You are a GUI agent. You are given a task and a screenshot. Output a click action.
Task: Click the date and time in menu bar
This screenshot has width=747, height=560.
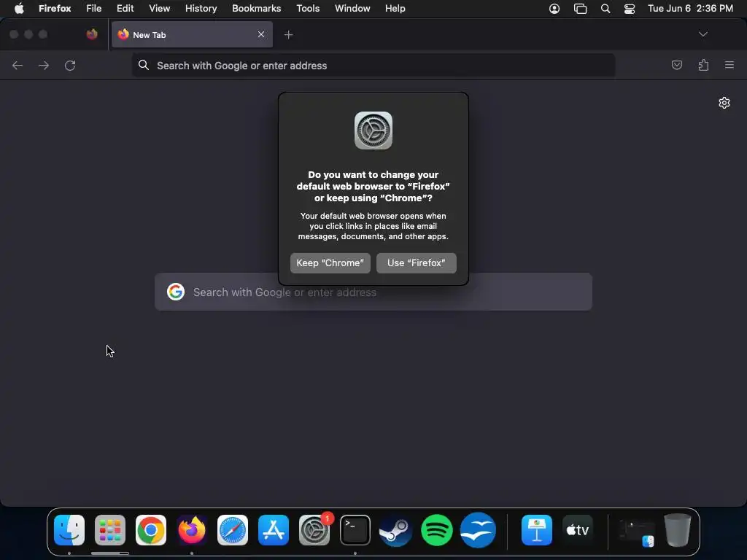click(690, 9)
